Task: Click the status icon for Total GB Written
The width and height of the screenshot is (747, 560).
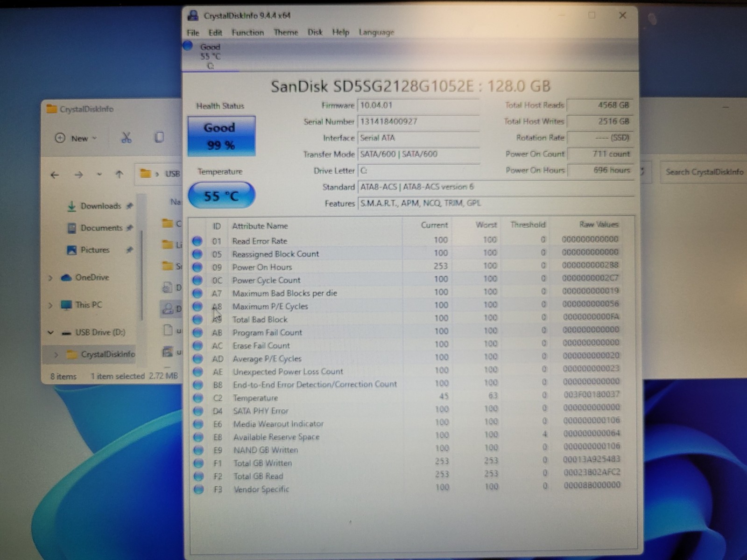Action: [198, 463]
